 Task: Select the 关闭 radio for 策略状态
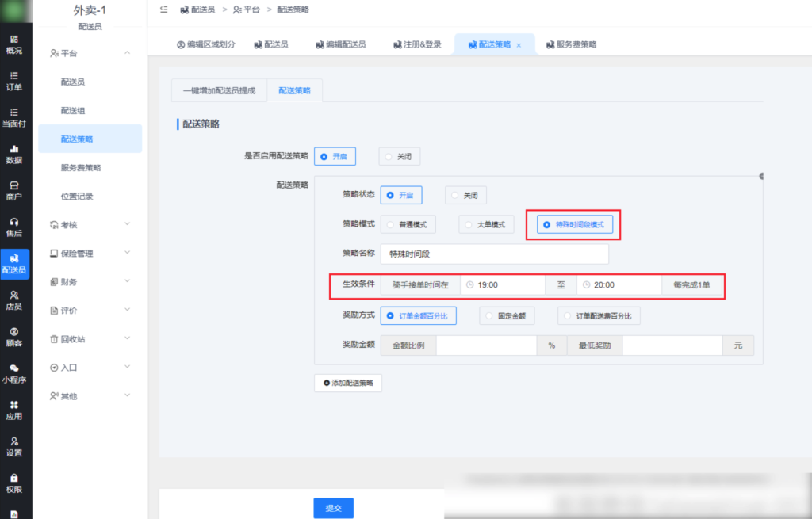tap(465, 195)
